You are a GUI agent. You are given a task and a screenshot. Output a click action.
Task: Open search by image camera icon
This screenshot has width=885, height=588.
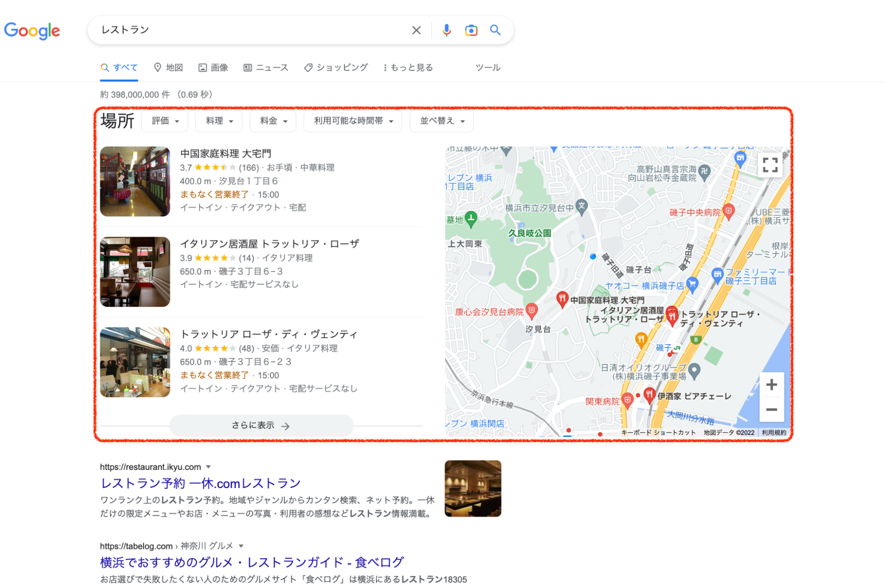click(x=471, y=30)
